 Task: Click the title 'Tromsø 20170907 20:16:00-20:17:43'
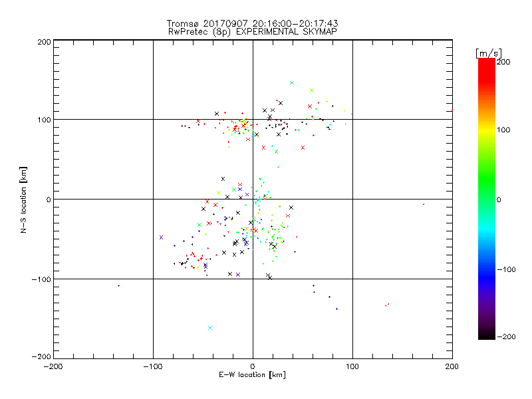click(x=252, y=23)
